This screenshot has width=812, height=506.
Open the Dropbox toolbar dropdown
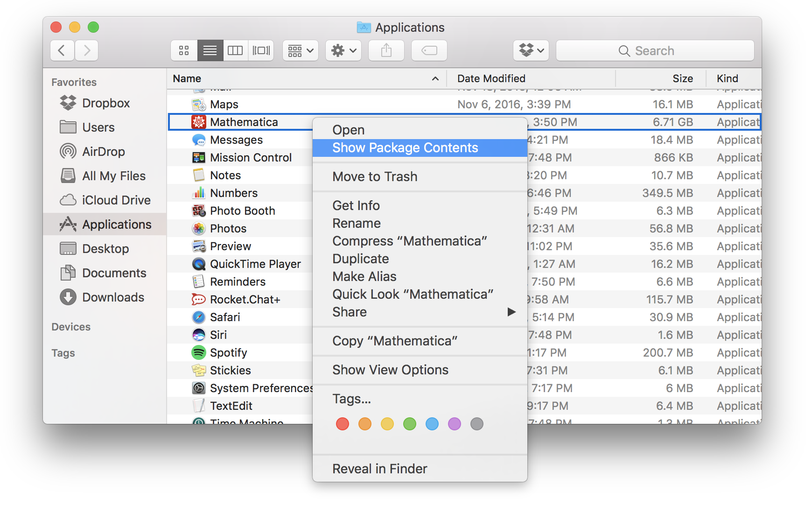[531, 50]
